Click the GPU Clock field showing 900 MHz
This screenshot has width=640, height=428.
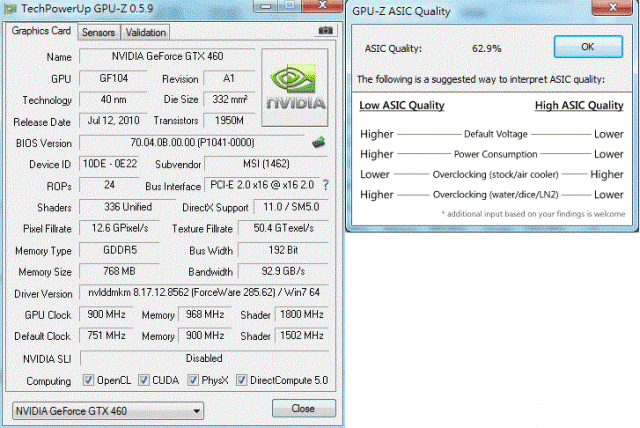(x=106, y=315)
